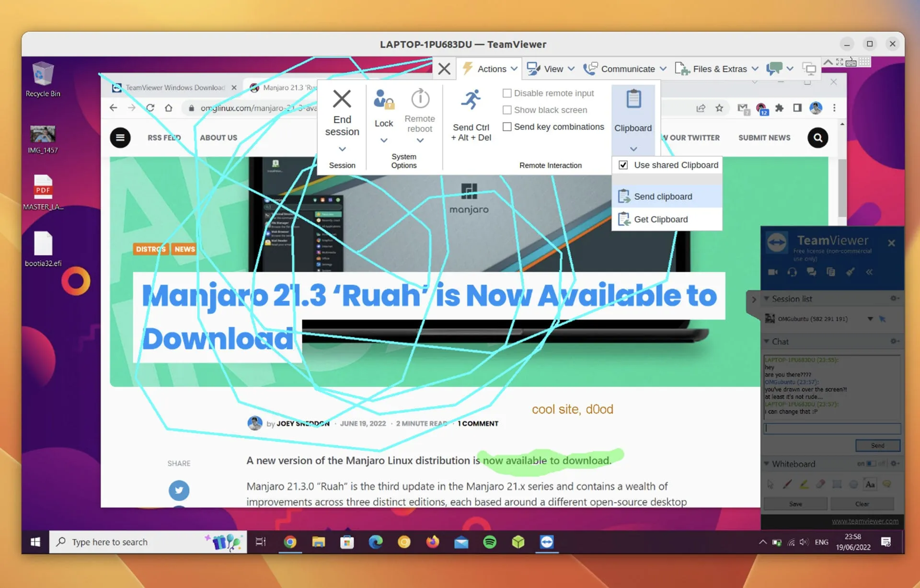
Task: Check Disable remote input
Action: pyautogui.click(x=508, y=93)
